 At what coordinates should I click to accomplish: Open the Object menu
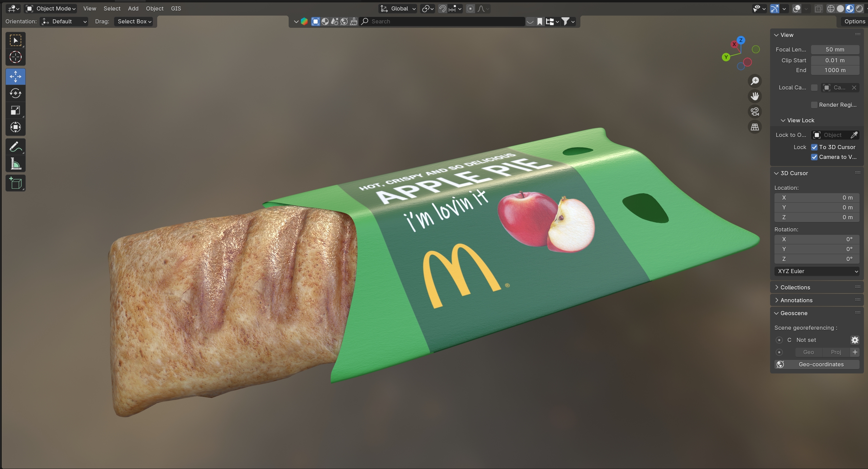[x=154, y=8]
